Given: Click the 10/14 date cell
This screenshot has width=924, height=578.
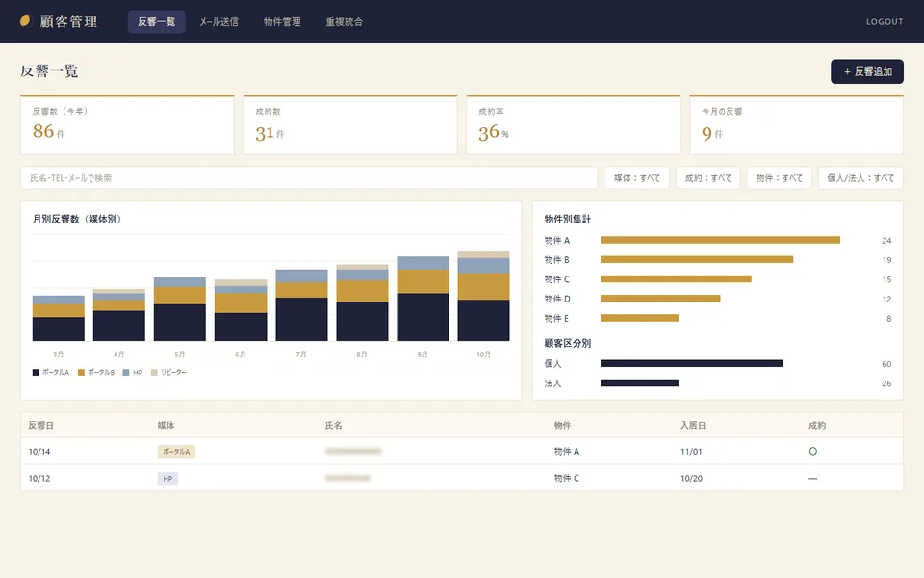Looking at the screenshot, I should (x=39, y=452).
